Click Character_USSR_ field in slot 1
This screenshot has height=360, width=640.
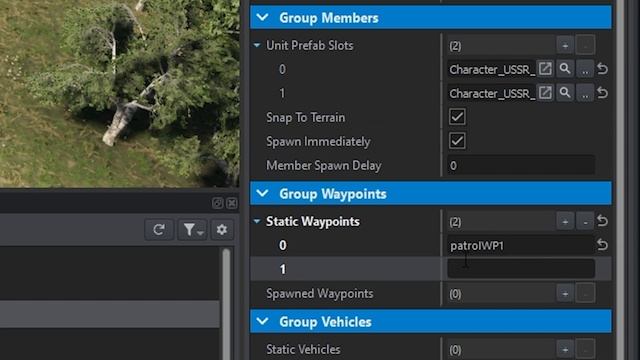point(491,93)
